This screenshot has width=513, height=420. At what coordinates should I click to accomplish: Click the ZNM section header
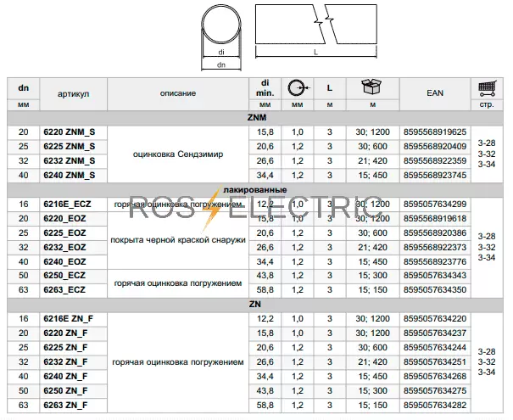[x=257, y=118]
